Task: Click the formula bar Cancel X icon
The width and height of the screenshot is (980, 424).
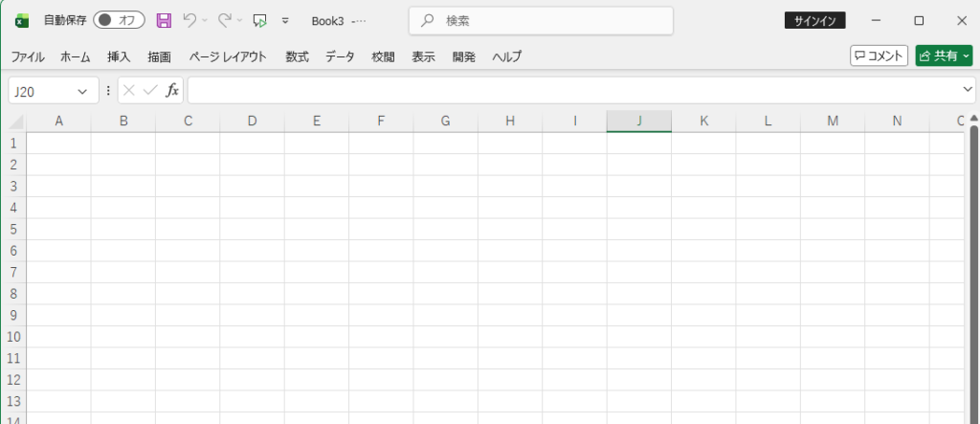Action: (128, 90)
